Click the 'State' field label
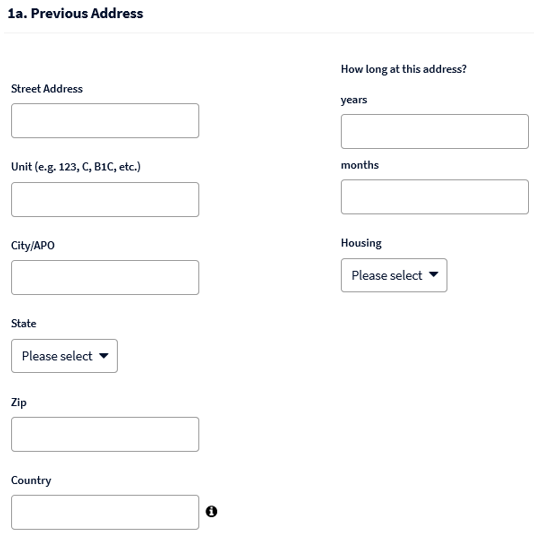 (x=24, y=323)
